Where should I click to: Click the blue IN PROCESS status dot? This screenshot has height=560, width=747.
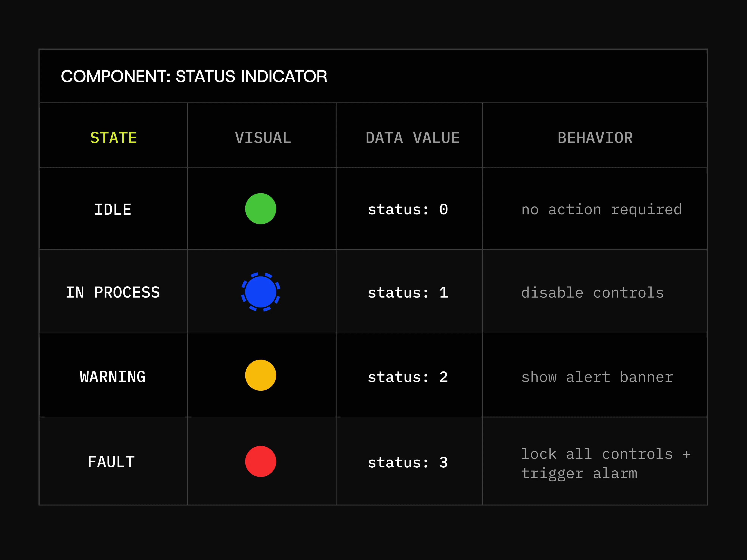pyautogui.click(x=260, y=292)
